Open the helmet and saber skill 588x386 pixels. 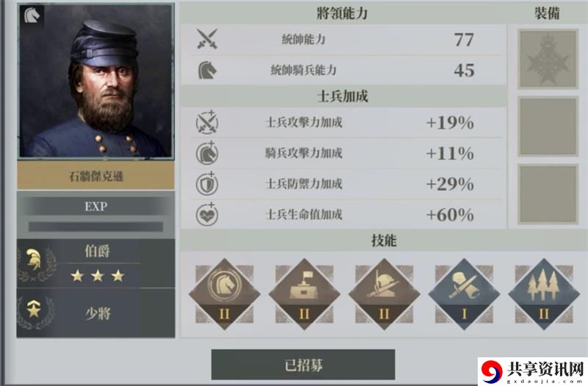tap(384, 295)
